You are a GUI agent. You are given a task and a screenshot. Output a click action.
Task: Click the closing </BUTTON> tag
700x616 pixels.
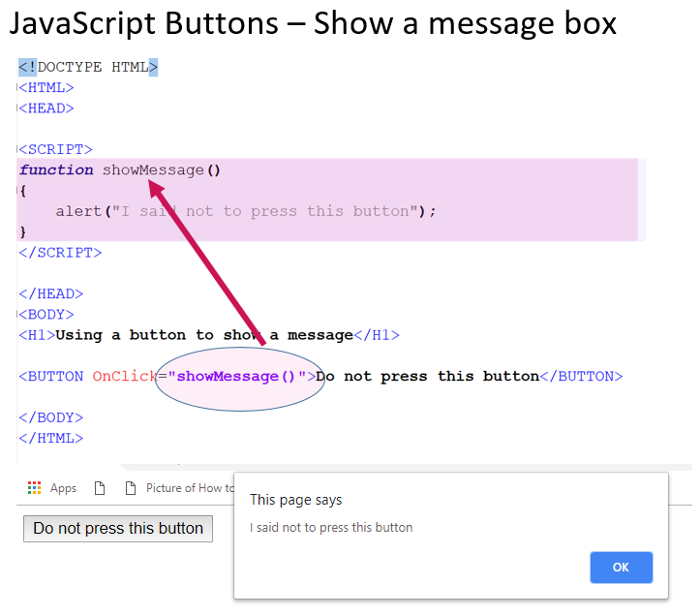click(x=581, y=377)
